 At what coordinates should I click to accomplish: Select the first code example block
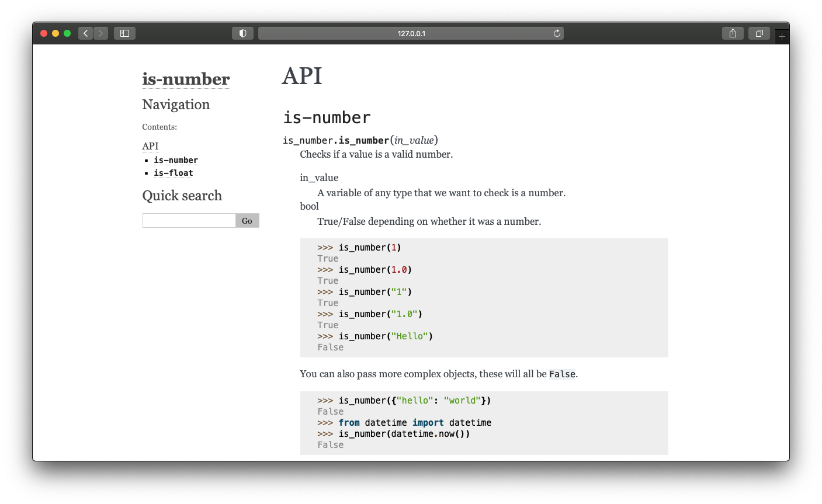click(x=484, y=297)
